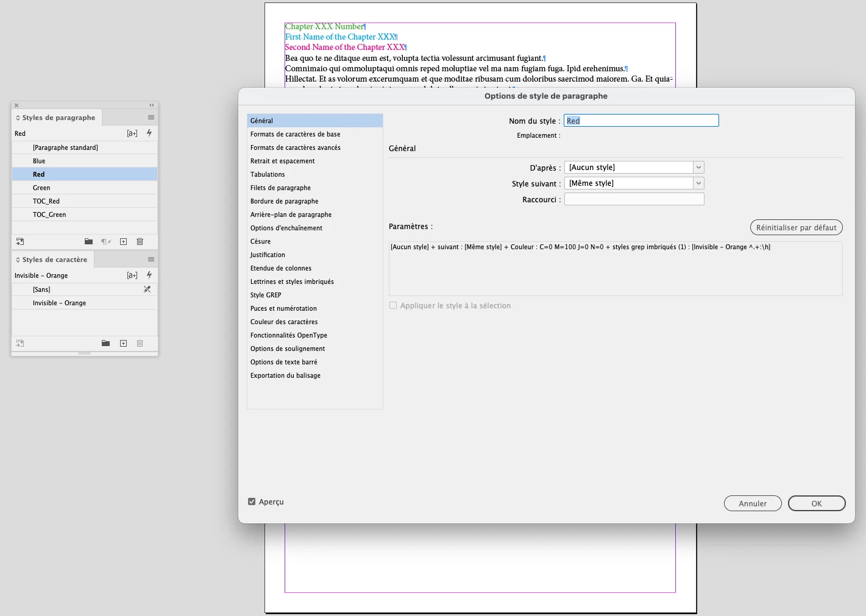Viewport: 866px width, 616px height.
Task: Select the Invisible - Orange character style row
Action: [x=85, y=303]
